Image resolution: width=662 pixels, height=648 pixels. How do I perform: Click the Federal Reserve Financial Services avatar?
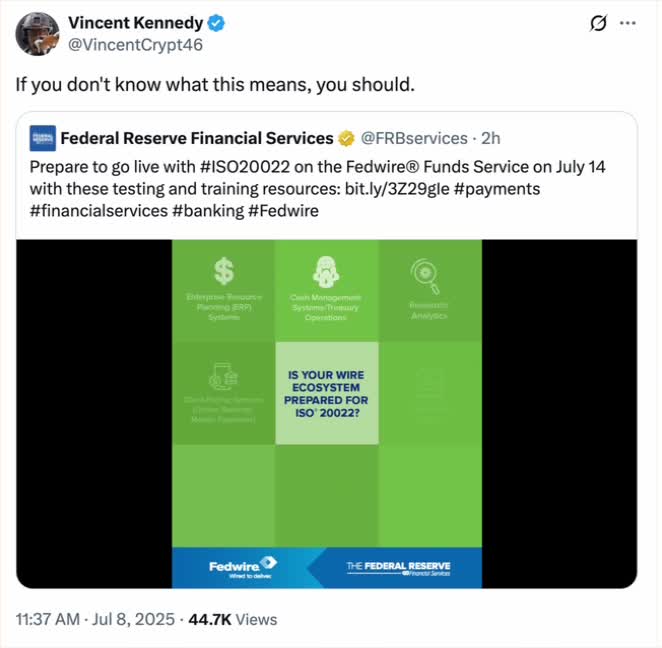[42, 138]
